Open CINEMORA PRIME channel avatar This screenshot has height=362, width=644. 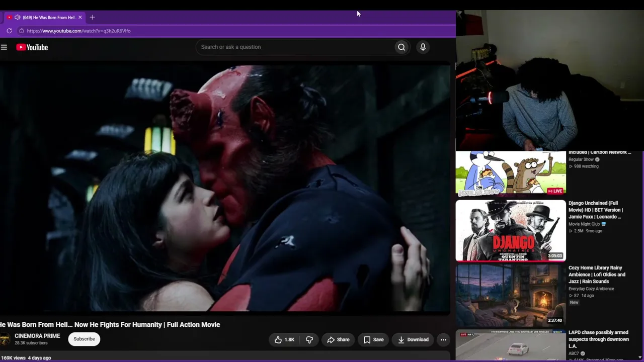coord(5,339)
